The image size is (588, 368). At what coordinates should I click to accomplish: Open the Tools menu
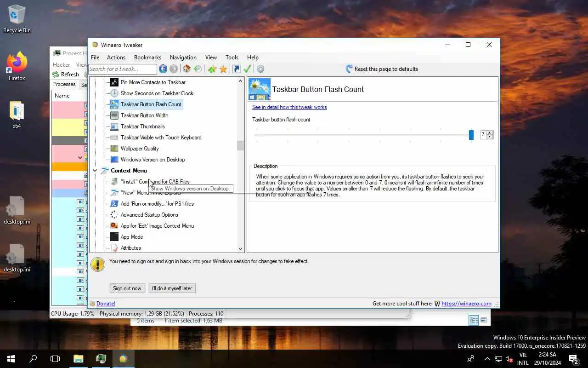tap(232, 57)
